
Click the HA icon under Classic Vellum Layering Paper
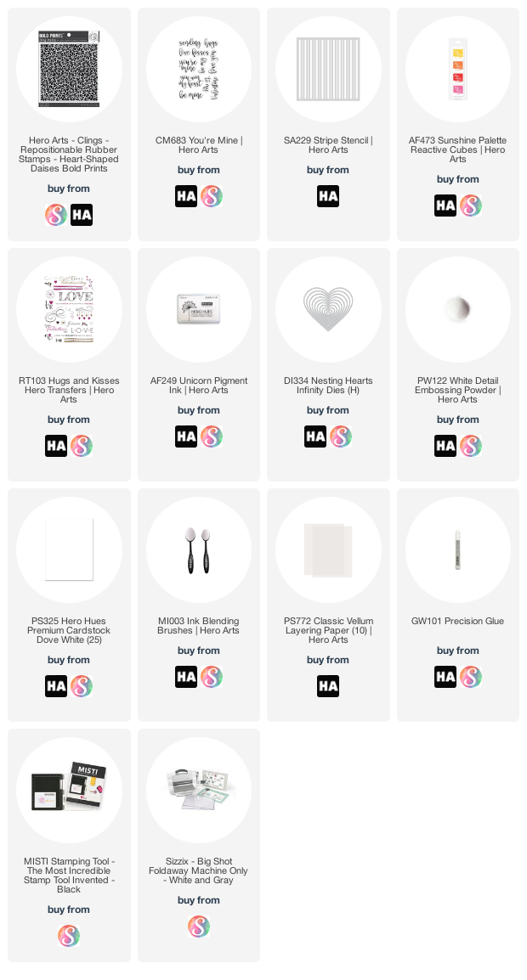(x=328, y=686)
